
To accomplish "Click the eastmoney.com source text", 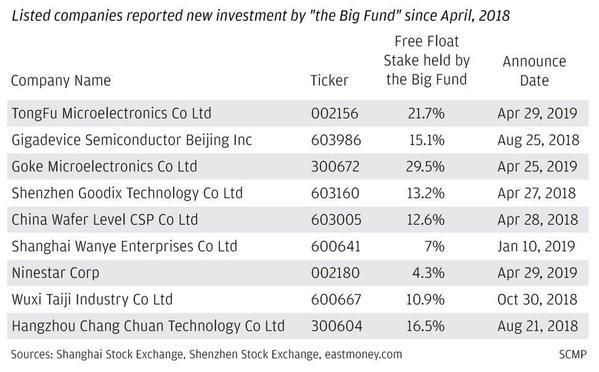I will click(x=363, y=354).
